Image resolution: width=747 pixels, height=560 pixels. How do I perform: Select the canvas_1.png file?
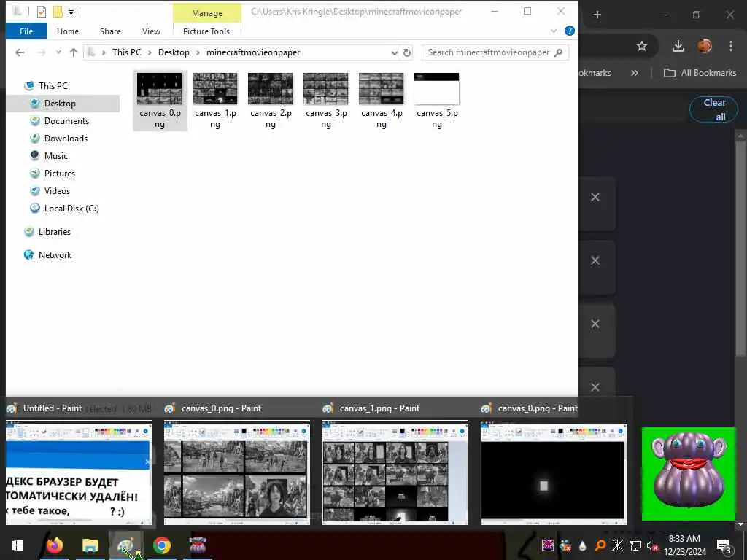215,101
